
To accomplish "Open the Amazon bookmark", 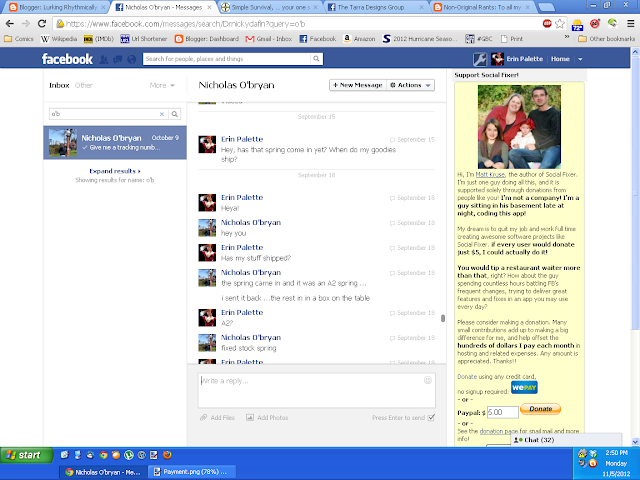I will tap(359, 39).
